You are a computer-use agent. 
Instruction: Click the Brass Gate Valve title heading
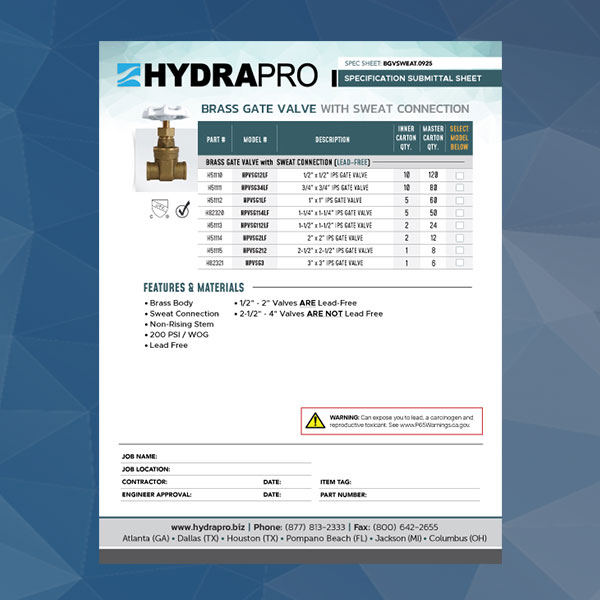(x=335, y=109)
